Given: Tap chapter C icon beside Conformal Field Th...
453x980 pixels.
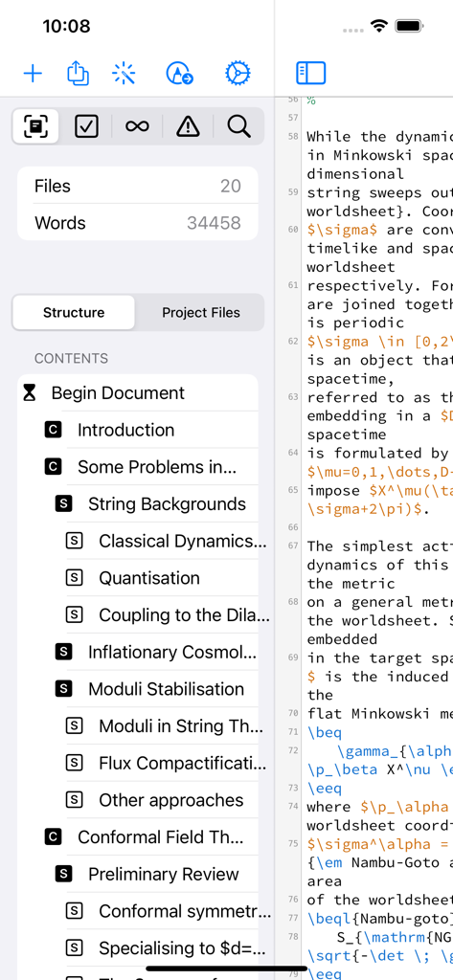Looking at the screenshot, I should tap(54, 836).
